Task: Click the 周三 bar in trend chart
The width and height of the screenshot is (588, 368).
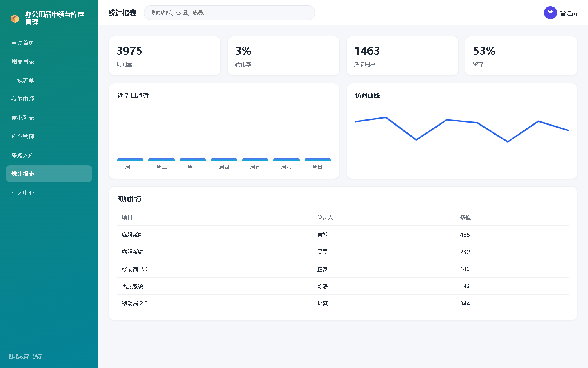Action: [193, 159]
